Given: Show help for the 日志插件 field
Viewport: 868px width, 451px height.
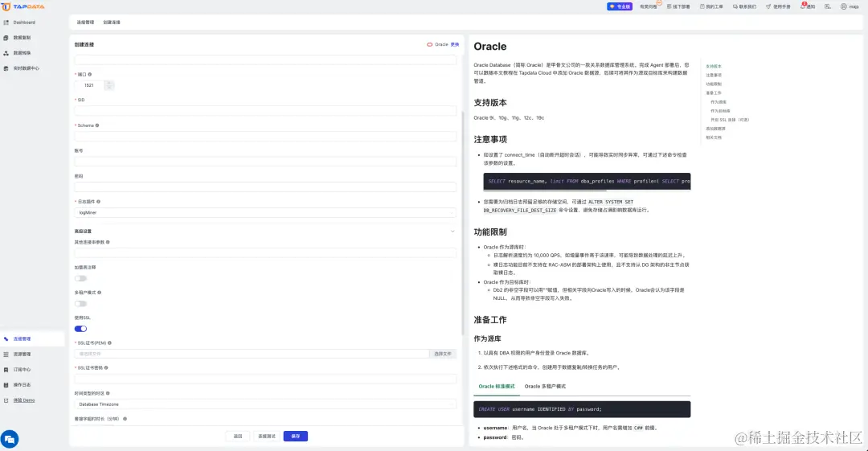Looking at the screenshot, I should coord(98,202).
